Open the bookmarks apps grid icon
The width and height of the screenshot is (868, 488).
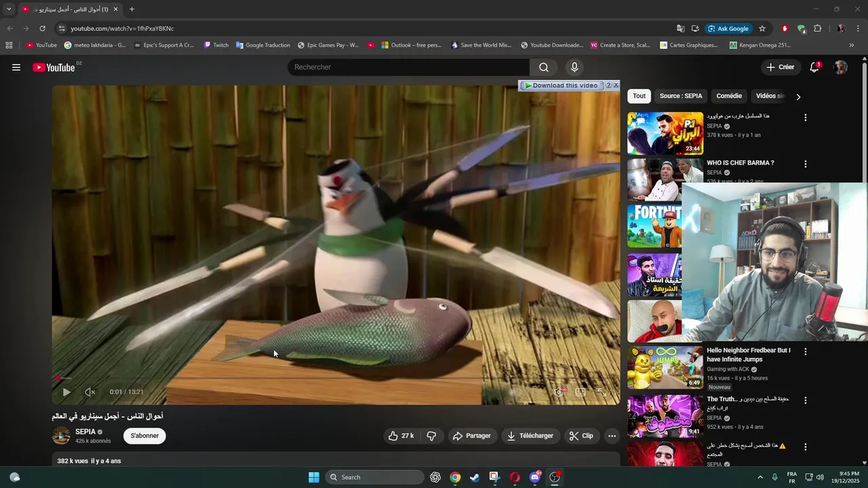pyautogui.click(x=9, y=45)
